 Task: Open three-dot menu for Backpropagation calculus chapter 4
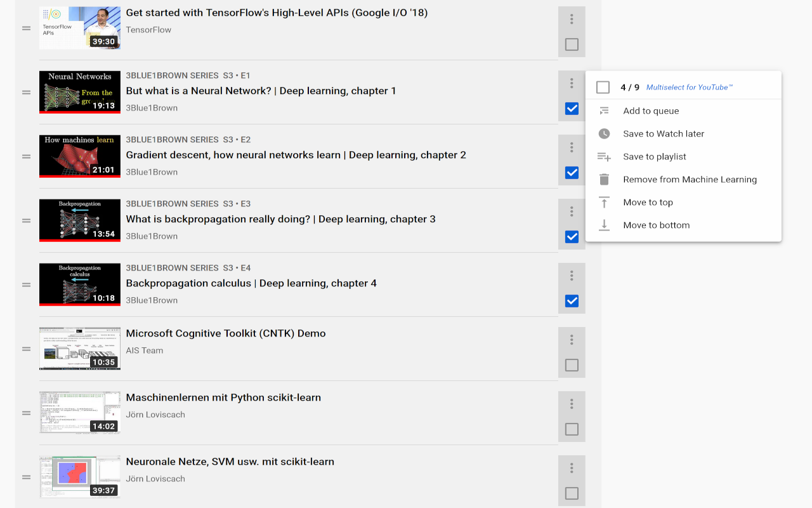click(x=572, y=276)
